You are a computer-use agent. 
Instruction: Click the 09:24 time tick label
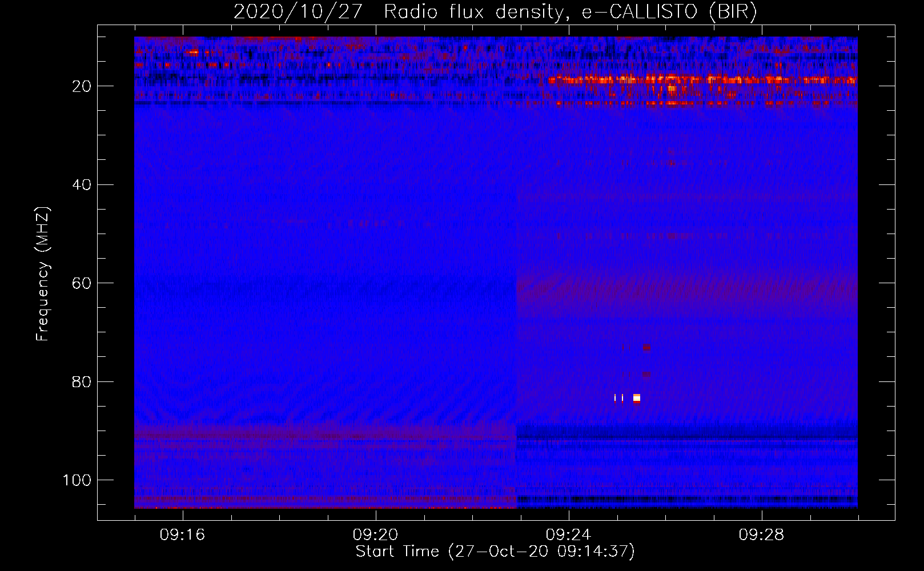(568, 535)
